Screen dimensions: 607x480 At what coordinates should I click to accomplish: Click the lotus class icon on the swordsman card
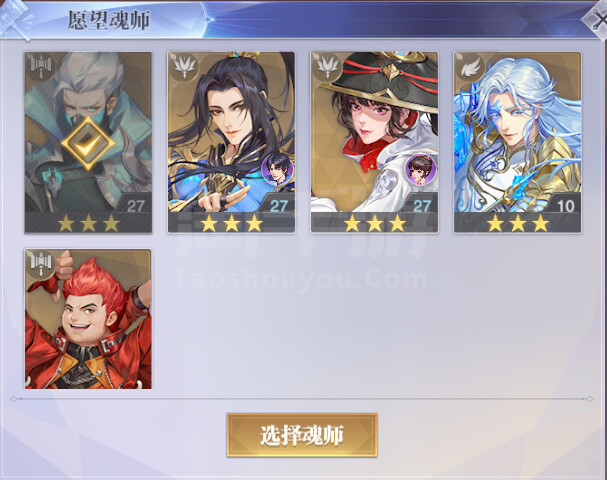coord(184,66)
